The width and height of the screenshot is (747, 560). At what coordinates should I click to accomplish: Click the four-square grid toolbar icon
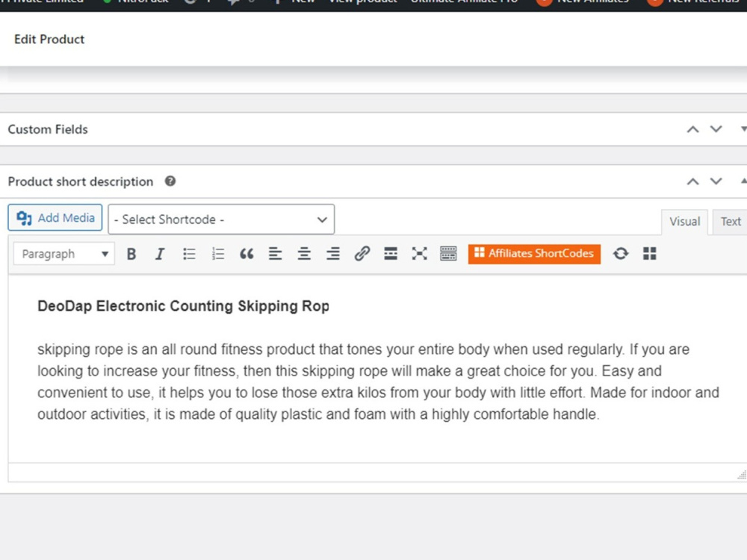[x=650, y=254]
